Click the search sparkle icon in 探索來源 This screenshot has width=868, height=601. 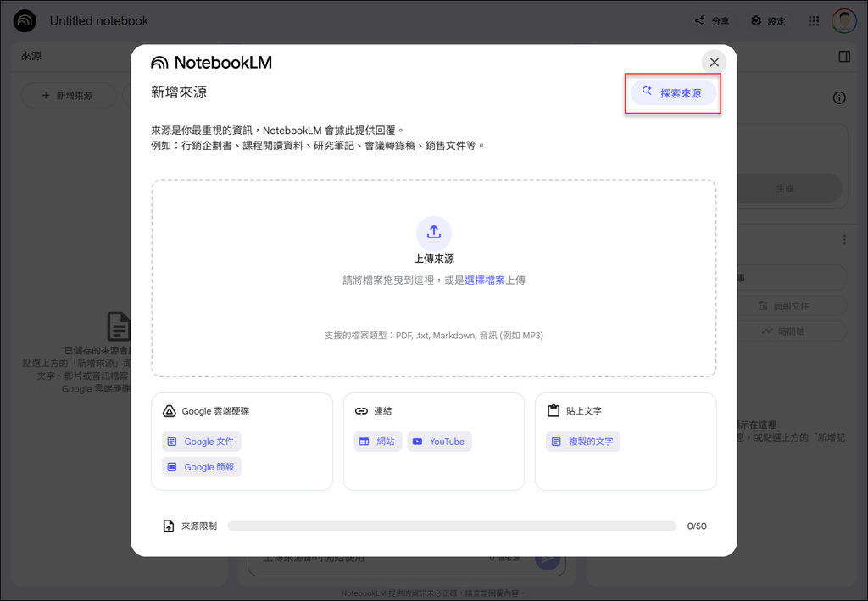click(647, 92)
